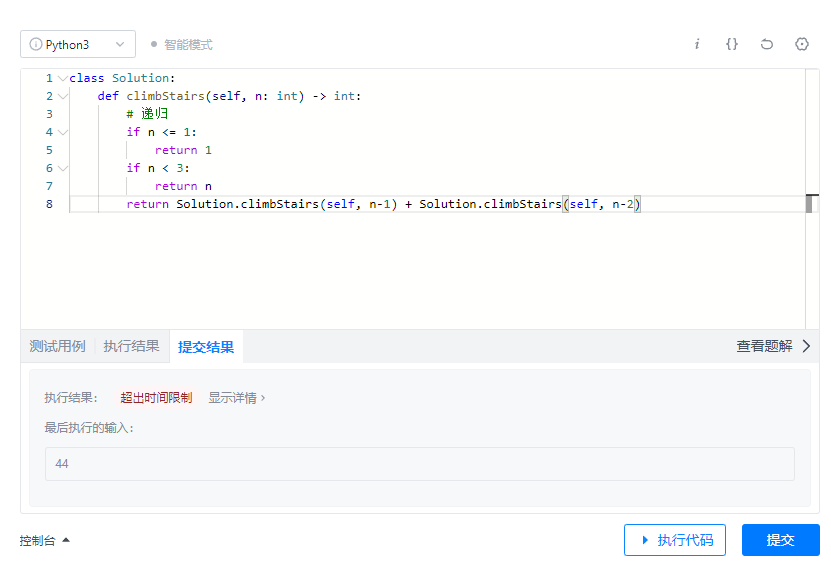Reset code with the circular arrow icon

pos(767,44)
